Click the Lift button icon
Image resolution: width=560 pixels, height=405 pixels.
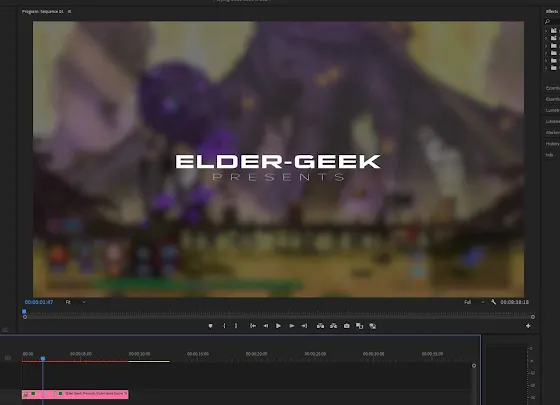coord(320,326)
